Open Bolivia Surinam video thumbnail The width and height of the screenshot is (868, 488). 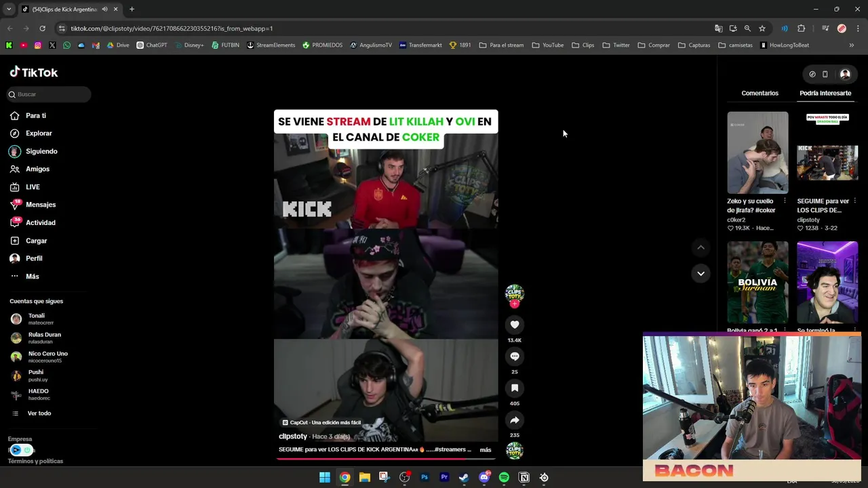coord(757,282)
